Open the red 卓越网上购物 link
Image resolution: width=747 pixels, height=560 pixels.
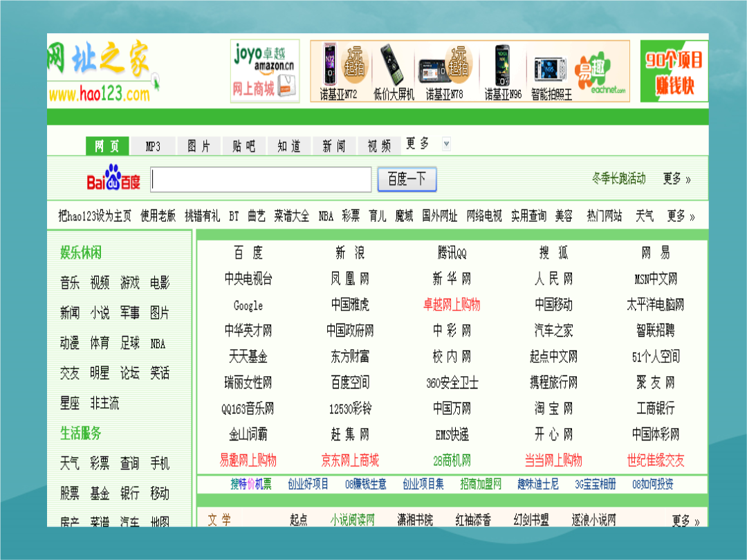coord(452,305)
